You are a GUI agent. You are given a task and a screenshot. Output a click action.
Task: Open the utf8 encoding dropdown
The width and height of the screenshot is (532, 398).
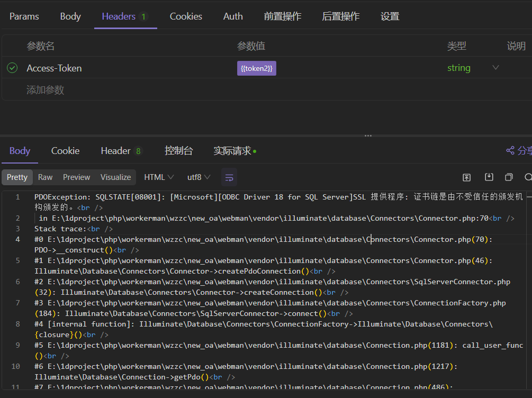(199, 177)
